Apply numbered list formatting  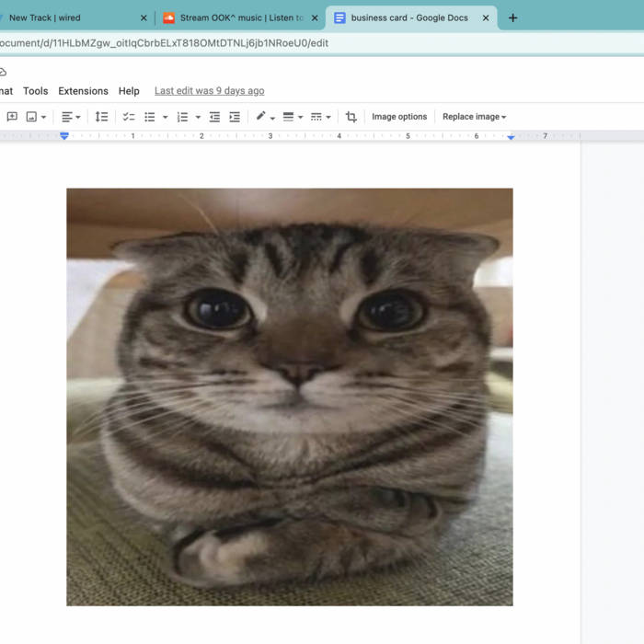click(x=182, y=117)
